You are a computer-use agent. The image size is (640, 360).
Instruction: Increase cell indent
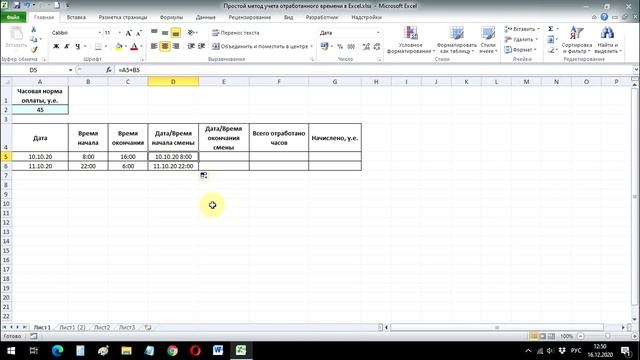coord(201,46)
